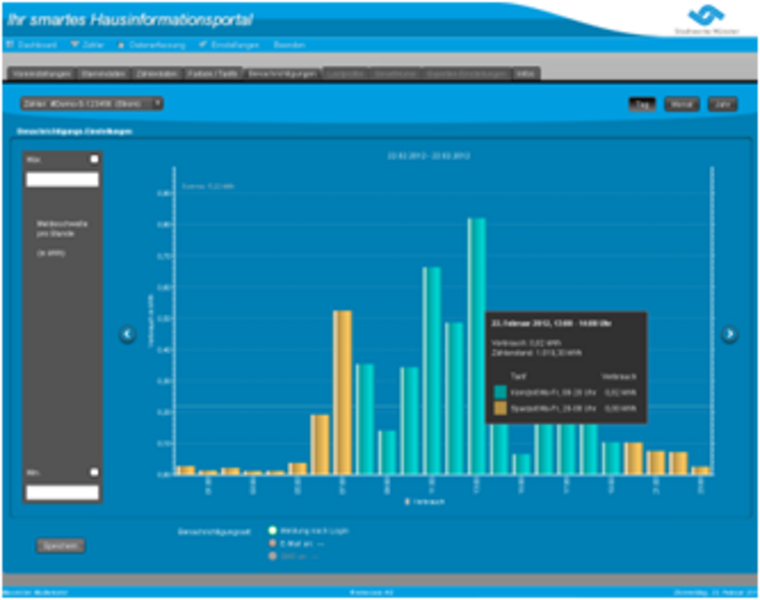The image size is (760, 600).
Task: Switch to the Benachrichtigungen tab
Action: [282, 74]
